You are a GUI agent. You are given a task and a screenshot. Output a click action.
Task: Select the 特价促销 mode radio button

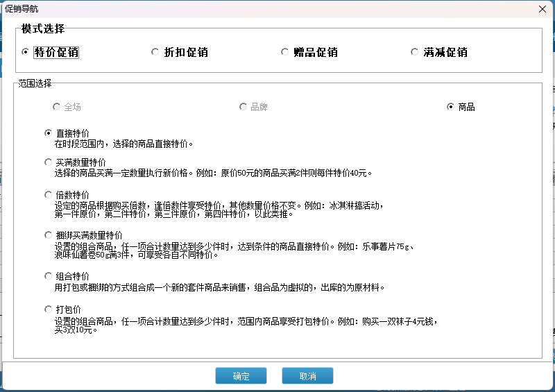(26, 52)
